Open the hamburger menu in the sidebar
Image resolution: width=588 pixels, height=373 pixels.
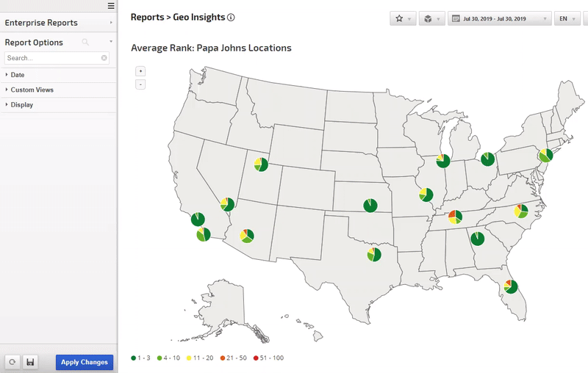pyautogui.click(x=110, y=6)
